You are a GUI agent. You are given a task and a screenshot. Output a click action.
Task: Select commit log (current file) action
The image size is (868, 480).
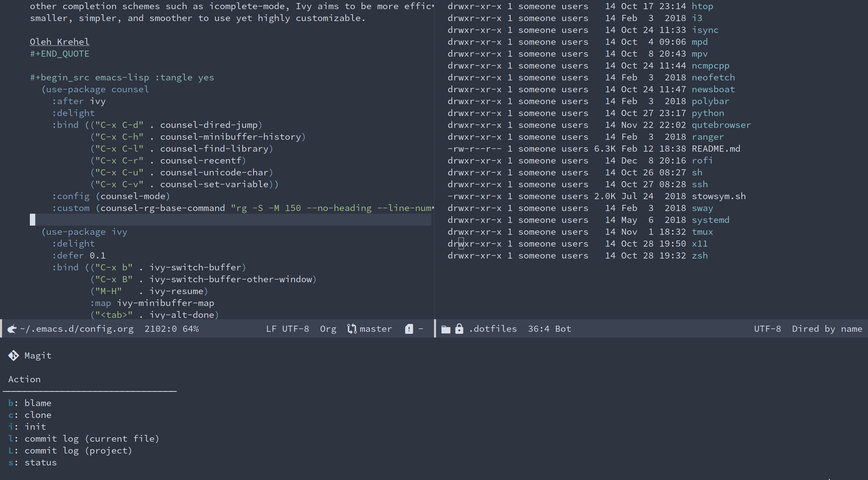(92, 439)
